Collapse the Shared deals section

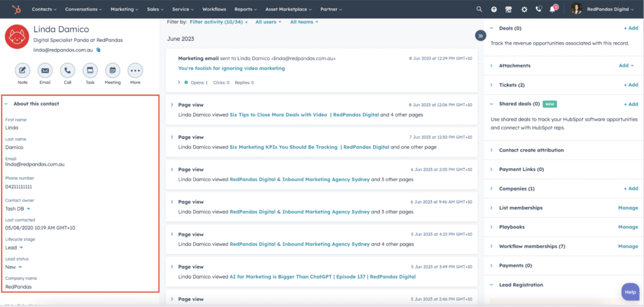492,104
